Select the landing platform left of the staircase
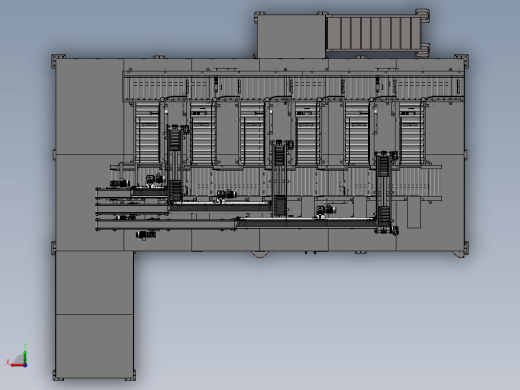The image size is (520, 390). coord(291,36)
